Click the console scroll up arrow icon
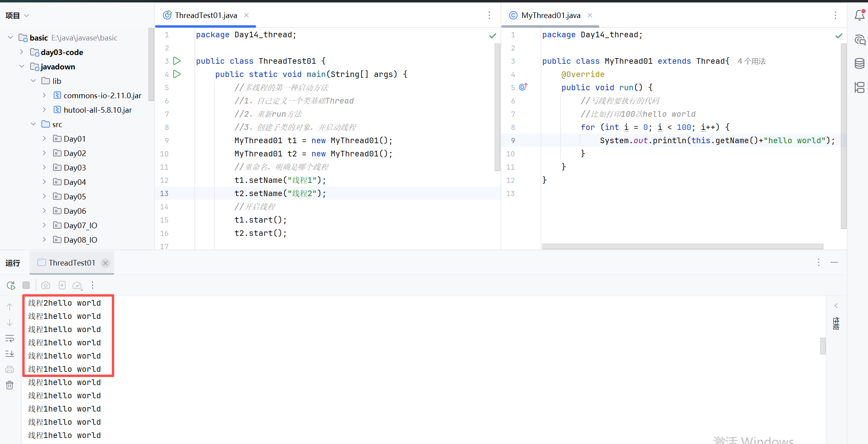Image resolution: width=868 pixels, height=444 pixels. pyautogui.click(x=10, y=306)
